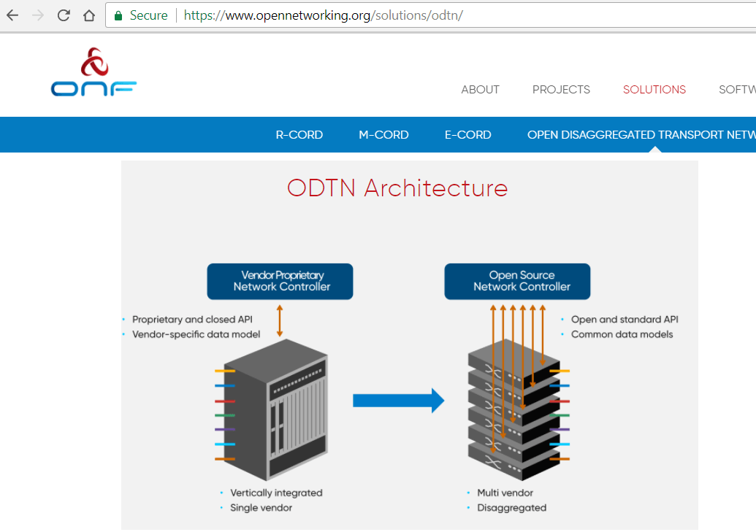Switch to the R-CORD tab
756x532 pixels.
(299, 134)
